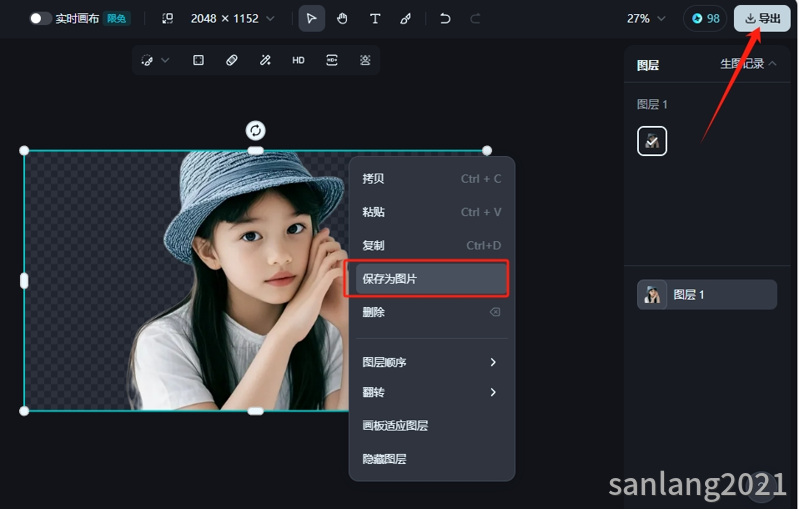Image resolution: width=799 pixels, height=509 pixels.
Task: Click the redo arrow
Action: coord(475,19)
